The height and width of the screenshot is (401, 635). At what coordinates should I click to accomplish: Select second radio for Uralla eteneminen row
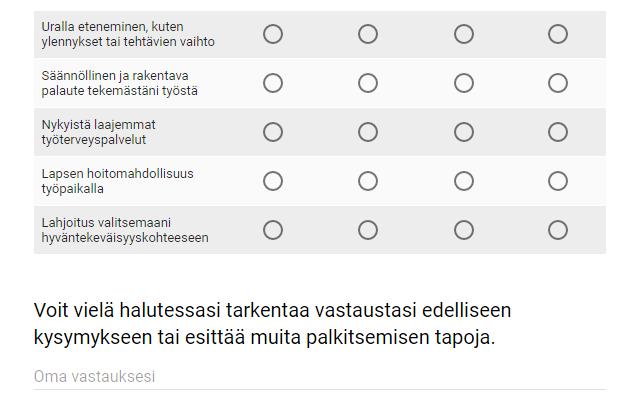point(368,34)
